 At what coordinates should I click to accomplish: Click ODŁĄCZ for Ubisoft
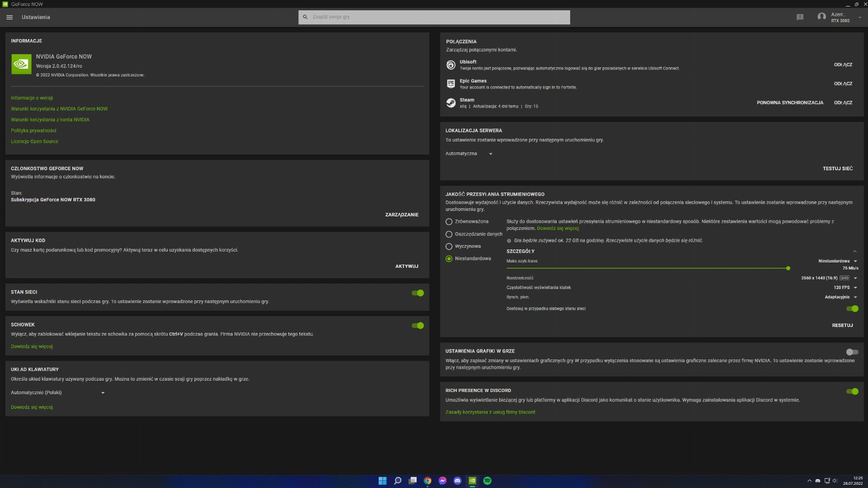[843, 65]
